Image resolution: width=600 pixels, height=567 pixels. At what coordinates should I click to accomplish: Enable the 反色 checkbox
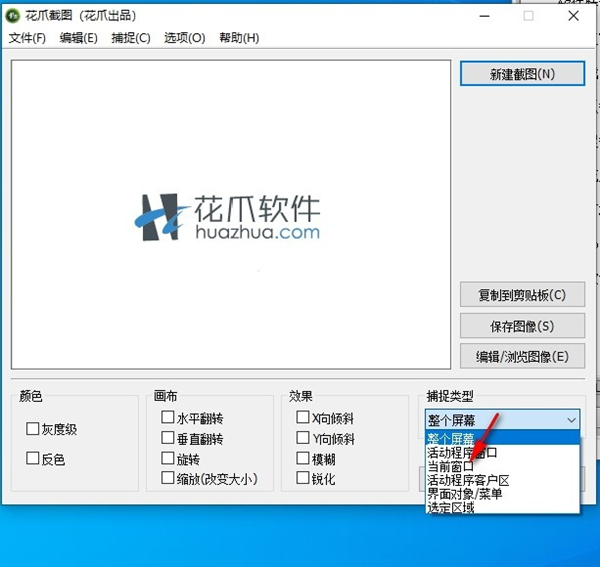tap(33, 458)
